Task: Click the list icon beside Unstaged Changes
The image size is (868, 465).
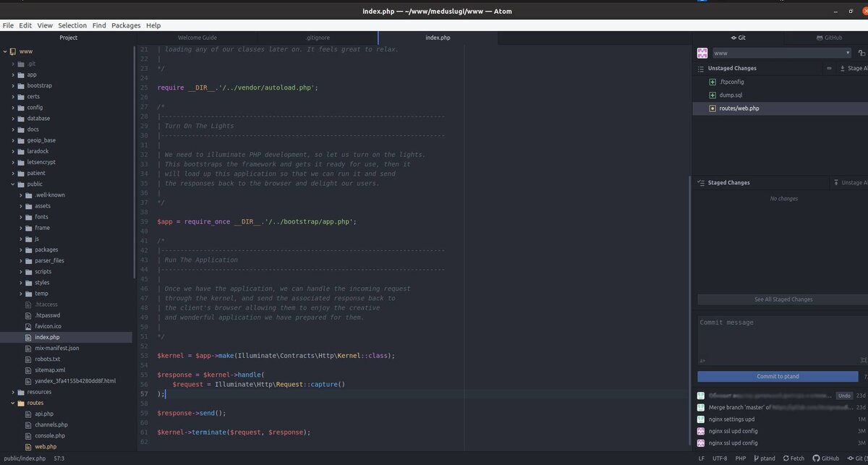Action: 700,68
